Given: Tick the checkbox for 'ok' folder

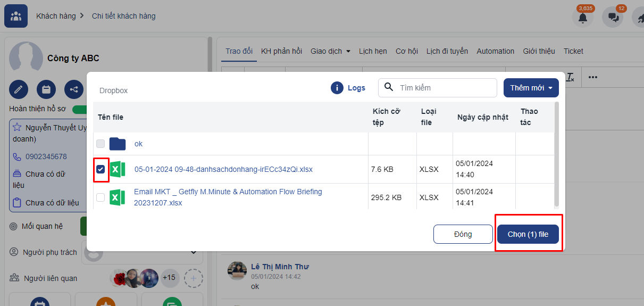Looking at the screenshot, I should 101,144.
